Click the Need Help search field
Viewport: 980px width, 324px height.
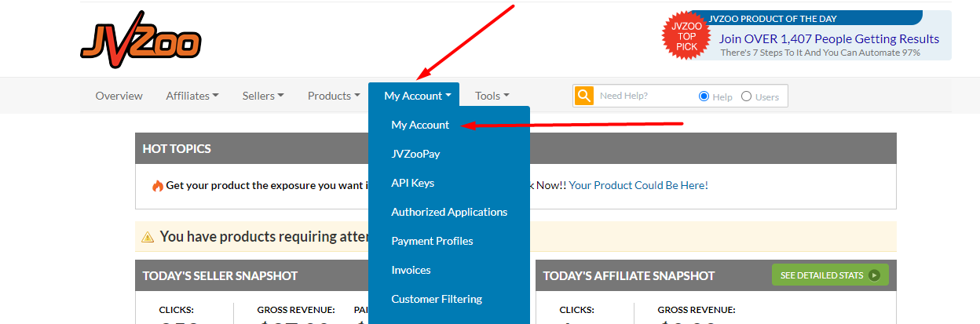(x=644, y=96)
